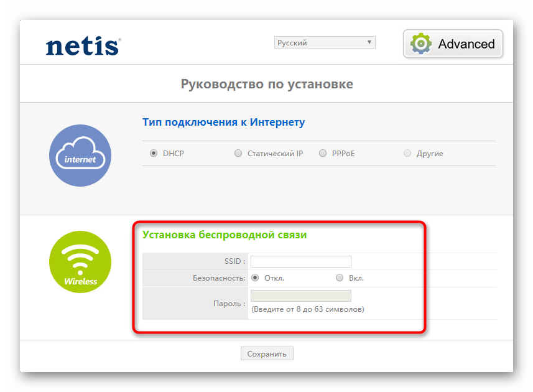The image size is (533, 392).
Task: Click the gear icon beside Advanced
Action: [x=421, y=44]
